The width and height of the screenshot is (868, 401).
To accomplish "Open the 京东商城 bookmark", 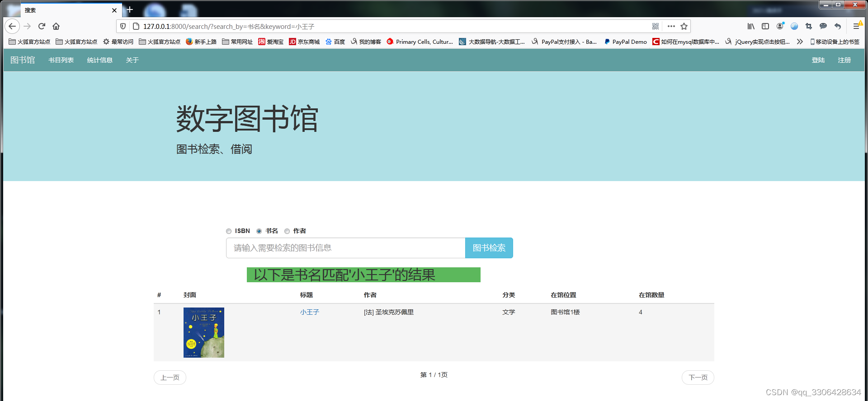I will 304,42.
